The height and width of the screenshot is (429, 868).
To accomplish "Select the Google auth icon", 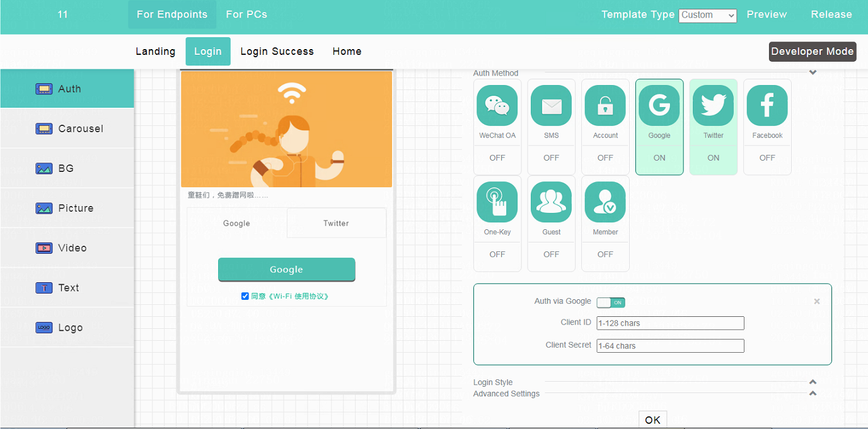I will coord(659,106).
